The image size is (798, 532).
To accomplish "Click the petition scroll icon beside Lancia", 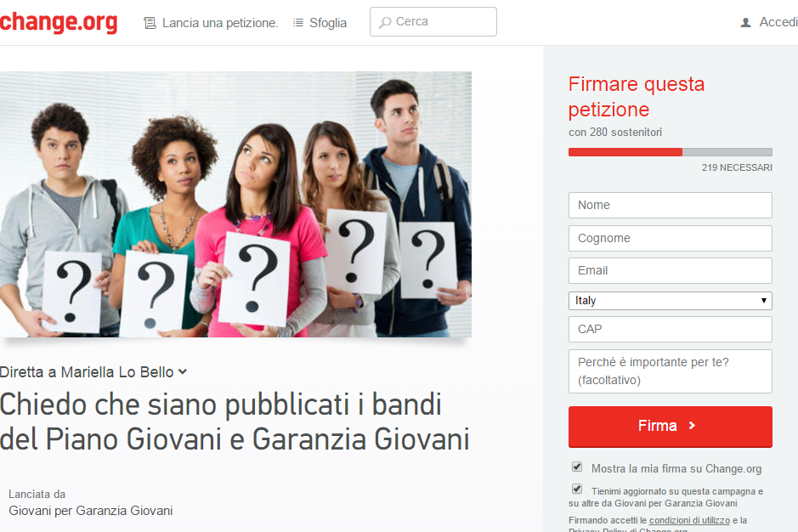I will pyautogui.click(x=150, y=23).
